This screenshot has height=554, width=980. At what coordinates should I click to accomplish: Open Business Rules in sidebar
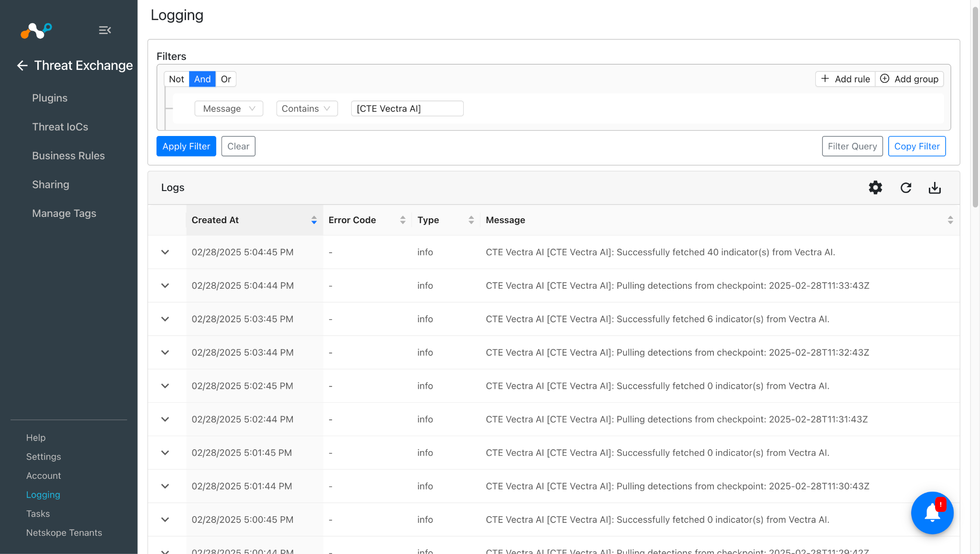[x=68, y=156]
